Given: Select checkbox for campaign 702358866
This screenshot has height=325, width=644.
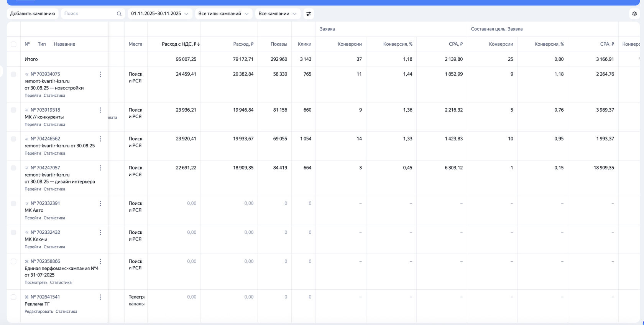Looking at the screenshot, I should [x=13, y=261].
